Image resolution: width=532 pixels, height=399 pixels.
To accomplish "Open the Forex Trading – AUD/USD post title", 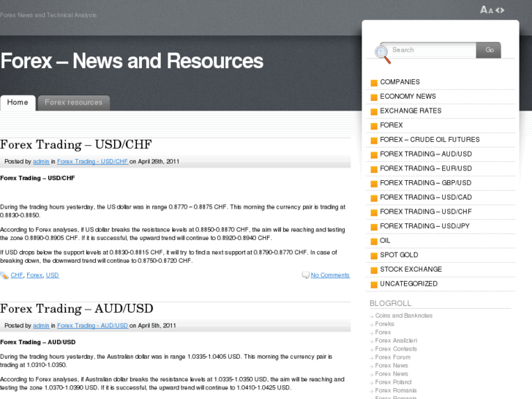I will pos(77,308).
